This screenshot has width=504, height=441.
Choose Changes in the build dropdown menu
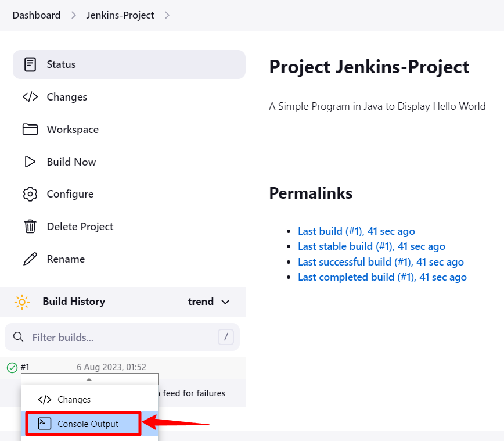74,400
